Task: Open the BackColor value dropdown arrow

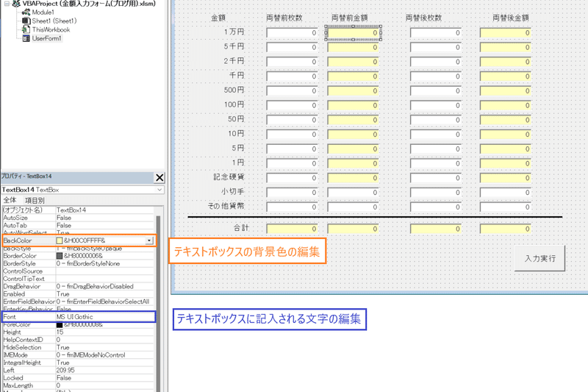Action: [149, 240]
